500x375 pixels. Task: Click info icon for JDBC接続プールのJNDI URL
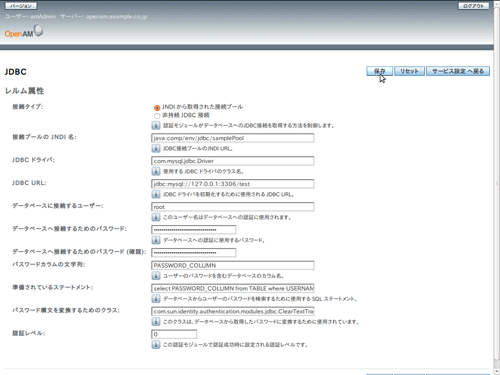[156, 148]
